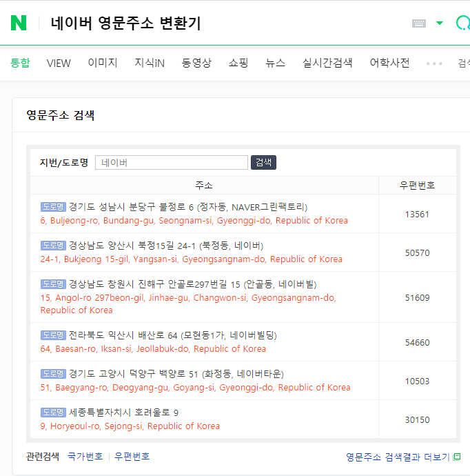Select Korean address 세종특별자치시 호려울로 9
This screenshot has height=476, width=470.
(x=124, y=413)
